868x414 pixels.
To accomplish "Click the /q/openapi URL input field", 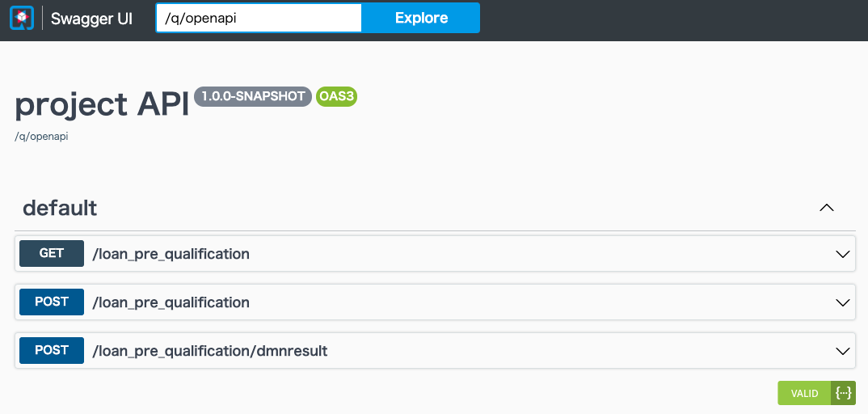I will tap(259, 18).
